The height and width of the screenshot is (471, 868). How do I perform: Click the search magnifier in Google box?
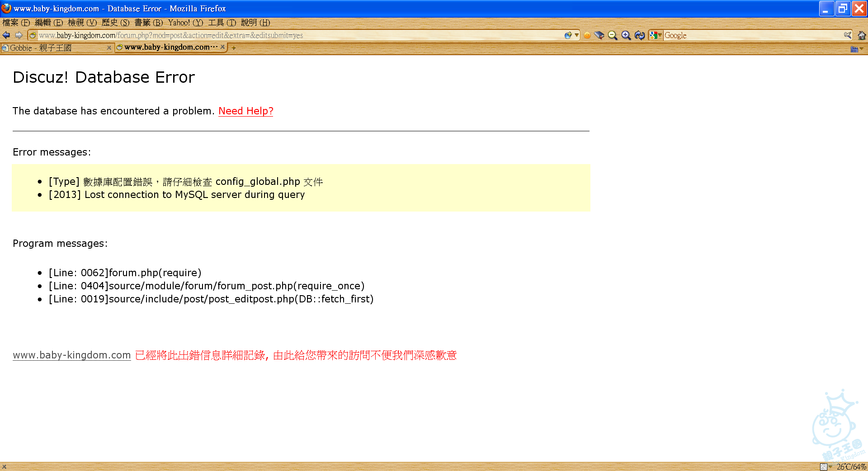click(x=847, y=35)
